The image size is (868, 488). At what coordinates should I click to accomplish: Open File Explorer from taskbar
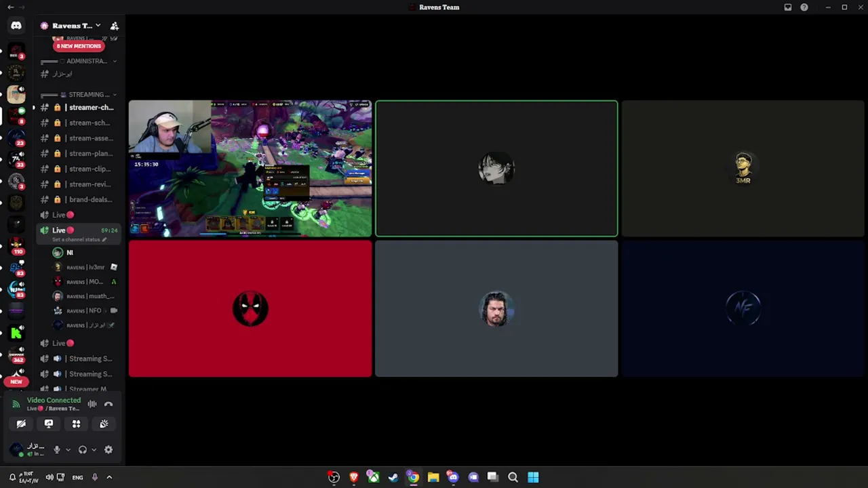(x=433, y=477)
